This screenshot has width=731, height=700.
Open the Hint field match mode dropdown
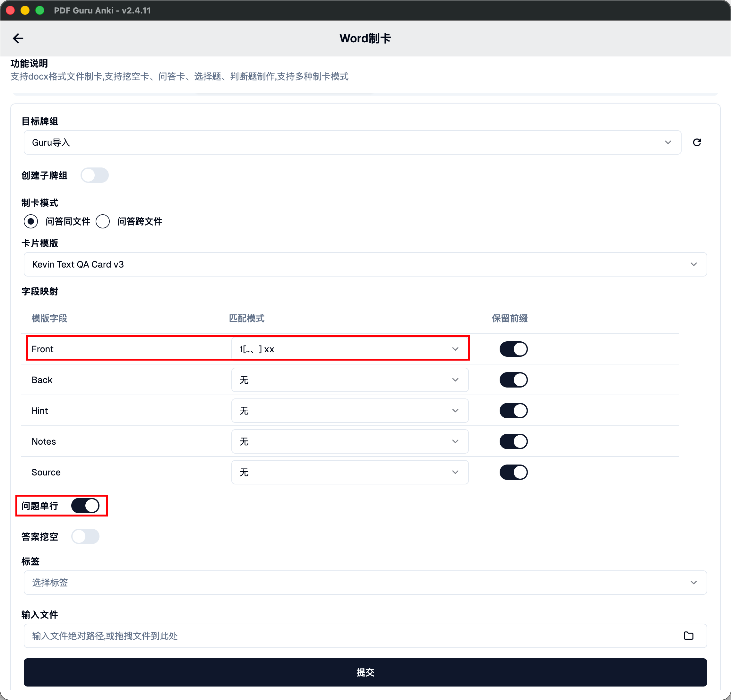pyautogui.click(x=349, y=411)
